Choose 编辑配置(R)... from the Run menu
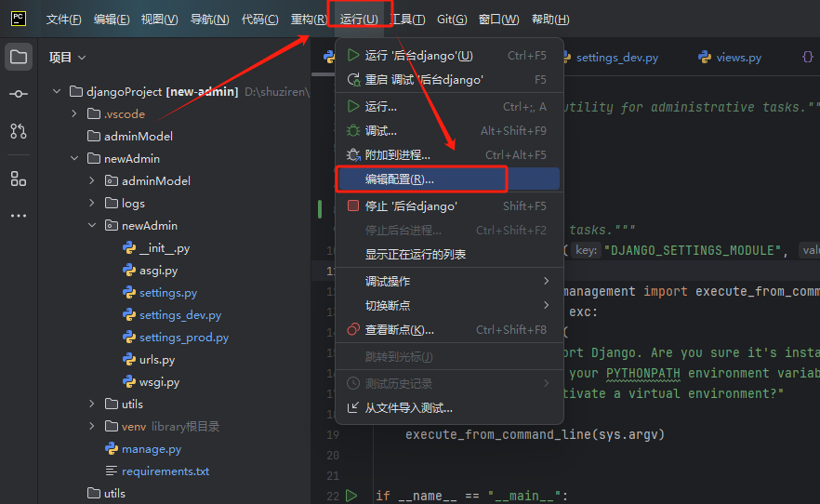The width and height of the screenshot is (820, 504). [x=399, y=179]
